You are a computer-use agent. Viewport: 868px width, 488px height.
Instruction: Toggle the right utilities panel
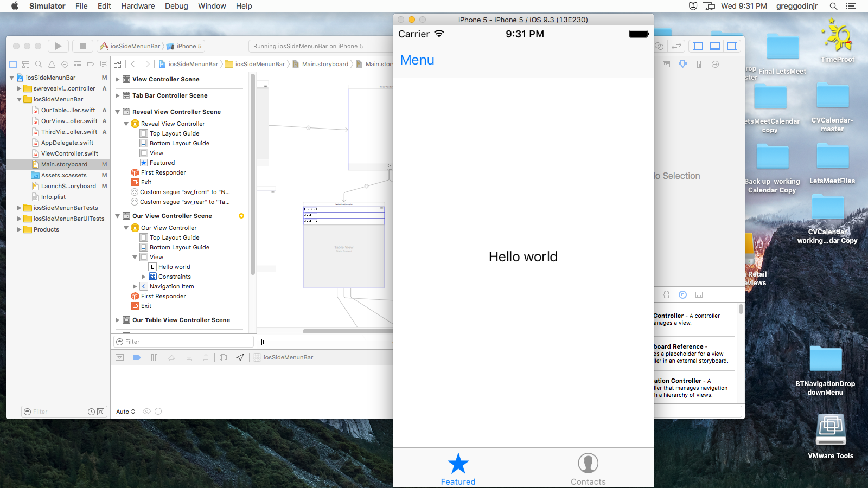click(733, 46)
